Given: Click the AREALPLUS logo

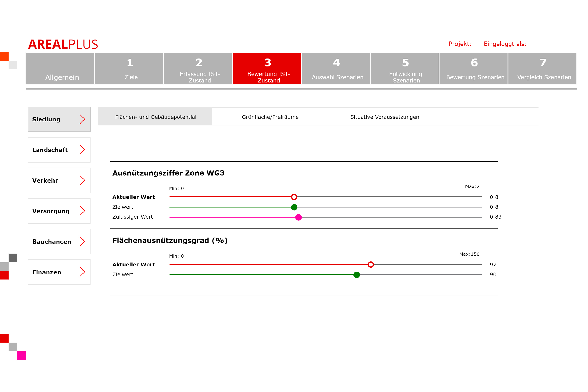Looking at the screenshot, I should [63, 44].
